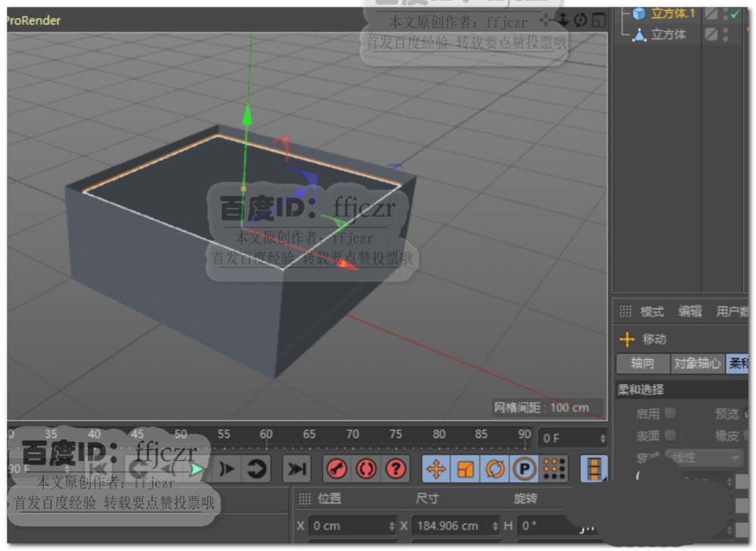Toggle position keying move icon

pos(436,469)
